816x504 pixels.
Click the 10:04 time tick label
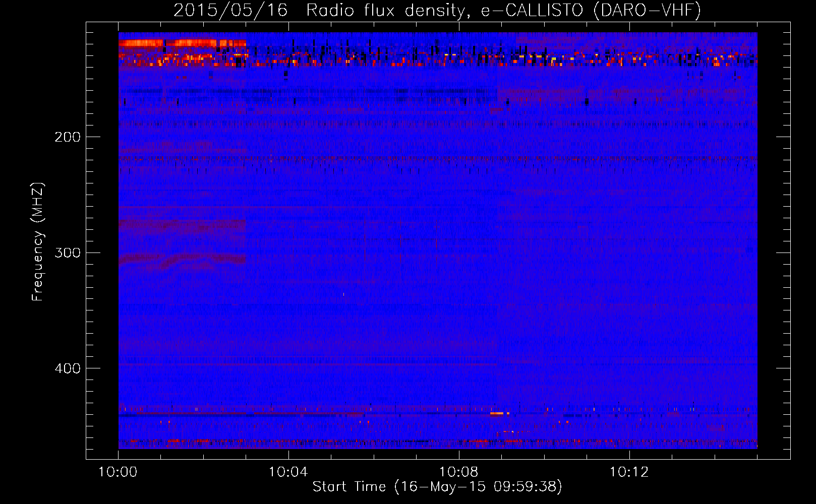pyautogui.click(x=288, y=472)
